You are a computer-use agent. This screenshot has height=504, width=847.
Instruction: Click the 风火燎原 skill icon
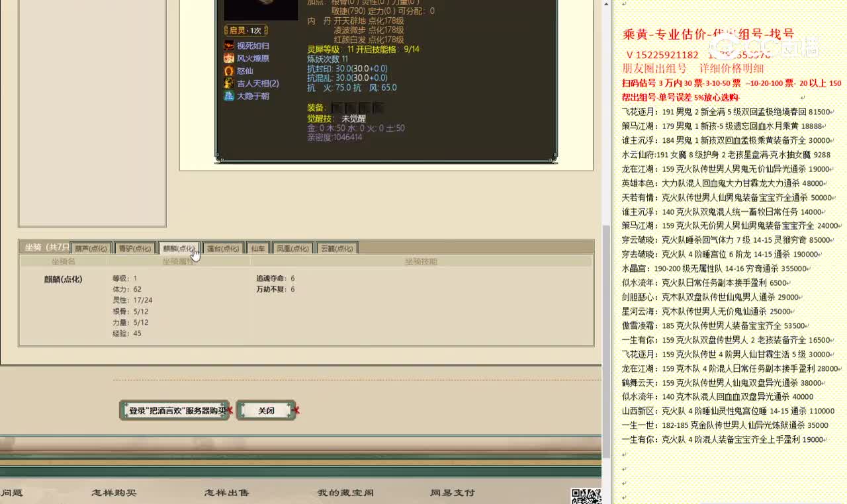(x=229, y=58)
